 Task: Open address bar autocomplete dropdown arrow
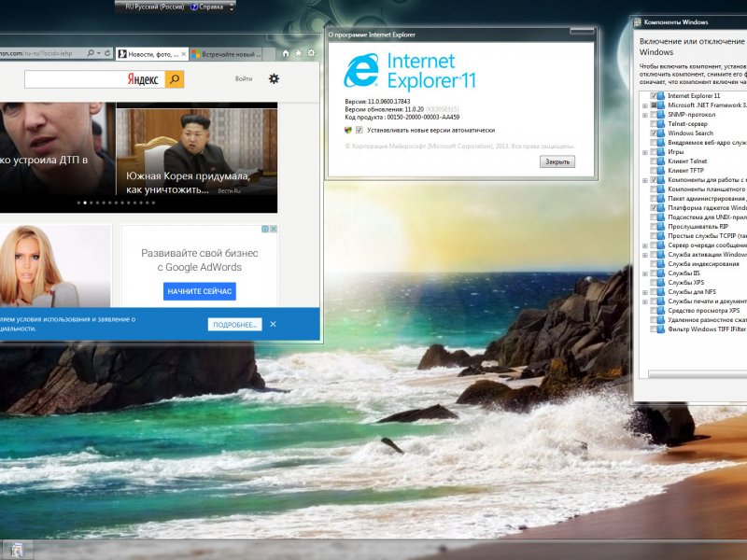pos(99,53)
